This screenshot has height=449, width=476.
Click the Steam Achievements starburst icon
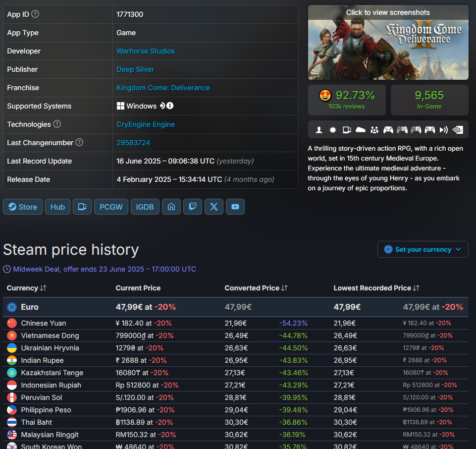click(333, 130)
